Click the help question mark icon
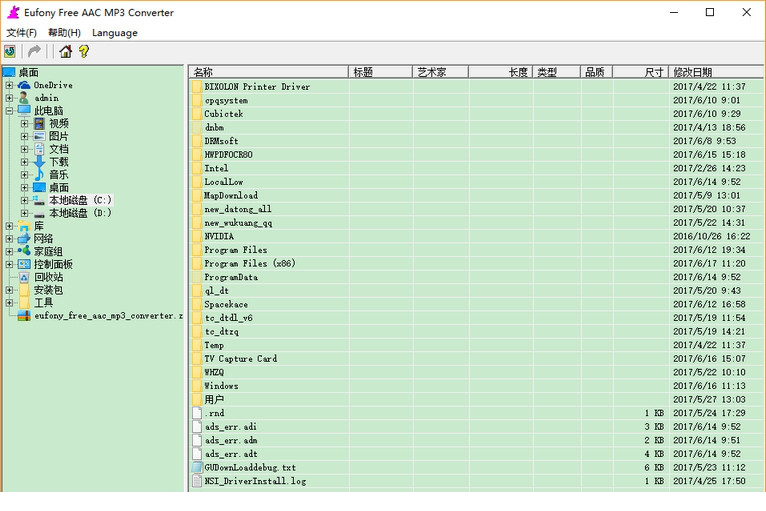 point(84,51)
